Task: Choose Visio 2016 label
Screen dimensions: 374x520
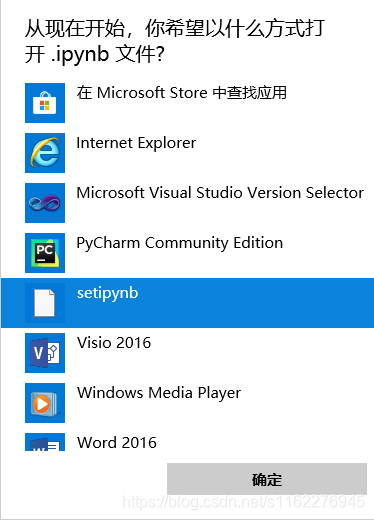Action: click(x=114, y=343)
